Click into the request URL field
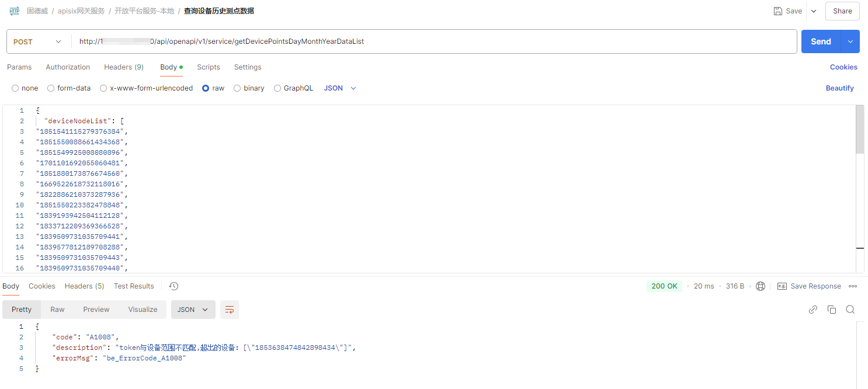 click(432, 41)
